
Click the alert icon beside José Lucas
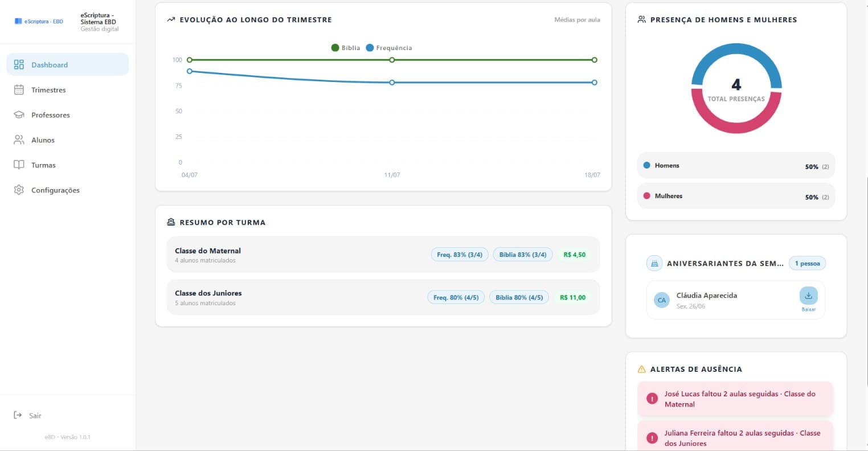(x=652, y=399)
